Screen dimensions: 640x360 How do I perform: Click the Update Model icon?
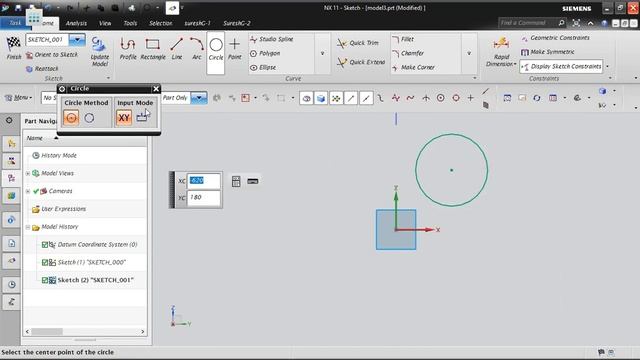point(100,51)
